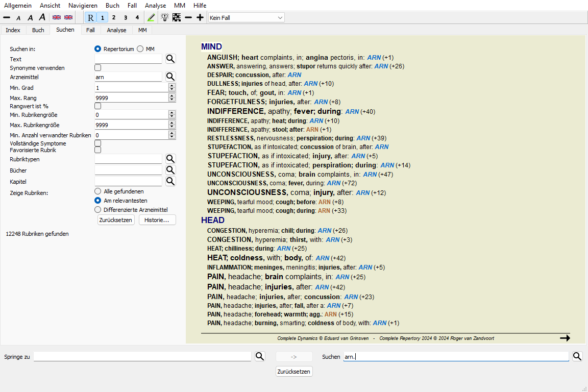Viewport: 588px width, 392px height.
Task: Decrease Max. Rubrikengröße with the down arrow
Action: click(172, 127)
